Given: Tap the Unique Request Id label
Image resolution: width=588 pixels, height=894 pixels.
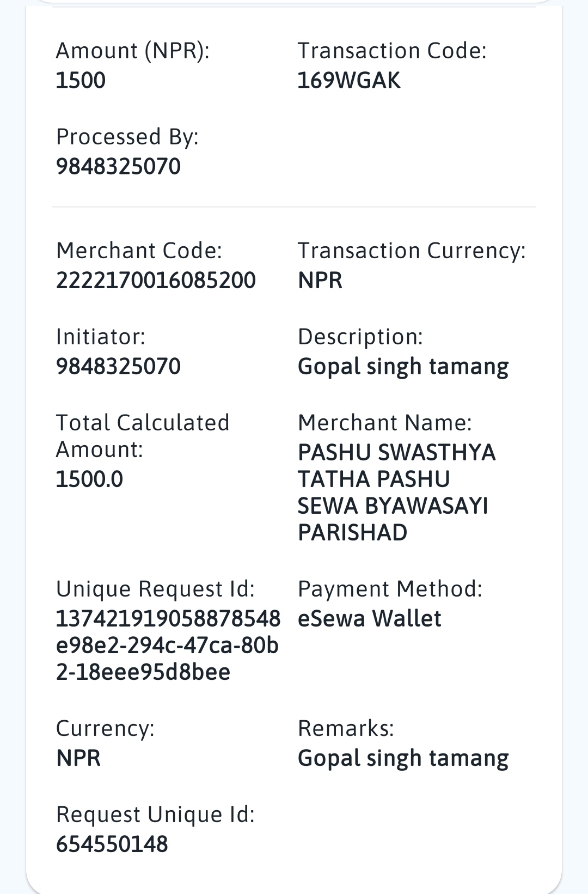Looking at the screenshot, I should pyautogui.click(x=156, y=589).
